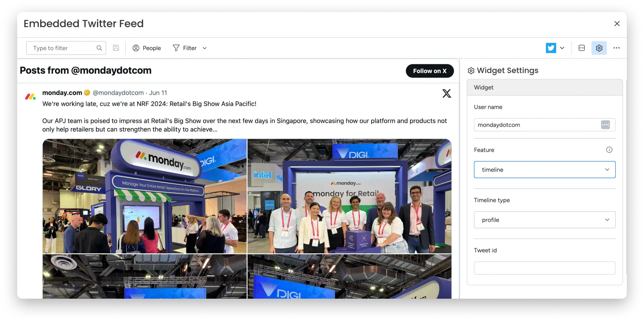Close the Embedded Twitter Feed dialog

pos(617,24)
